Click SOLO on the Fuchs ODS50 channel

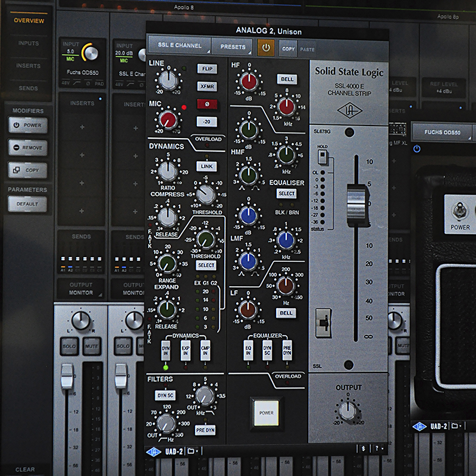(x=69, y=346)
